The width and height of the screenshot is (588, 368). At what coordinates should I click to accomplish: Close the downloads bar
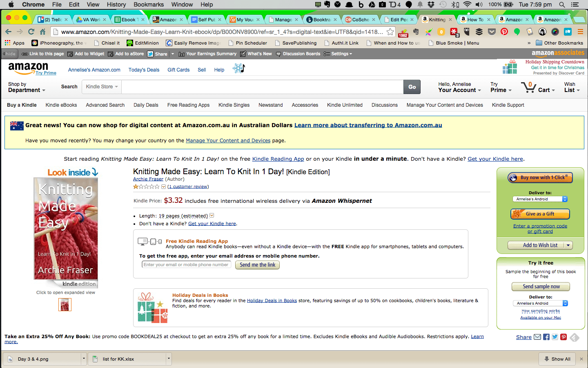point(581,359)
